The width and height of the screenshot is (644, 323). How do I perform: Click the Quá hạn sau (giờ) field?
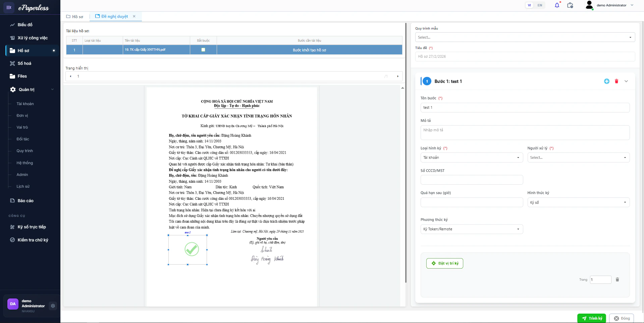point(472,202)
